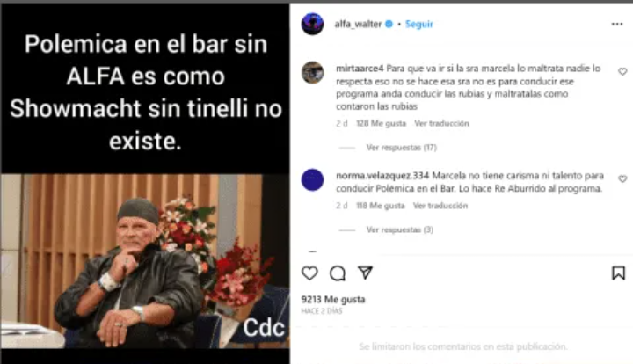Translate mirtaarce4's comment via Ver traducción
633x364 pixels.
point(441,123)
